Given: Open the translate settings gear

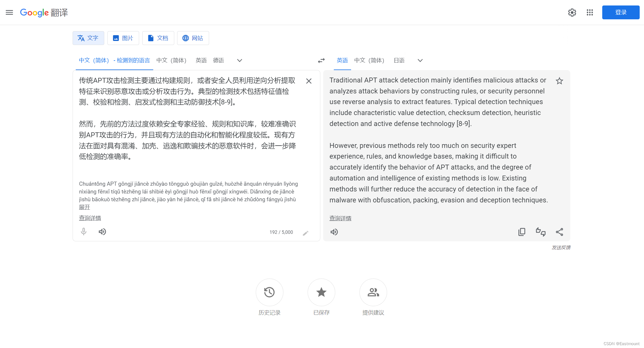Looking at the screenshot, I should [572, 12].
